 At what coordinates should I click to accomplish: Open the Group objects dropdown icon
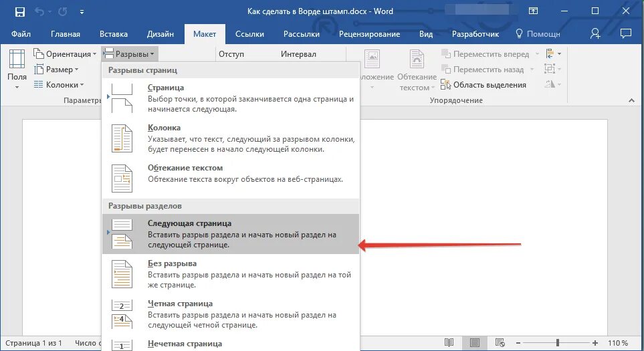pyautogui.click(x=553, y=69)
